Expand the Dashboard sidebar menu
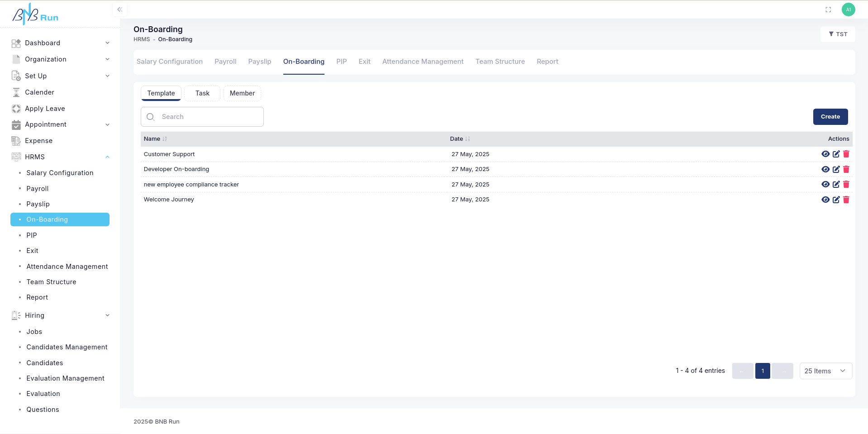This screenshot has width=868, height=434. coord(107,43)
